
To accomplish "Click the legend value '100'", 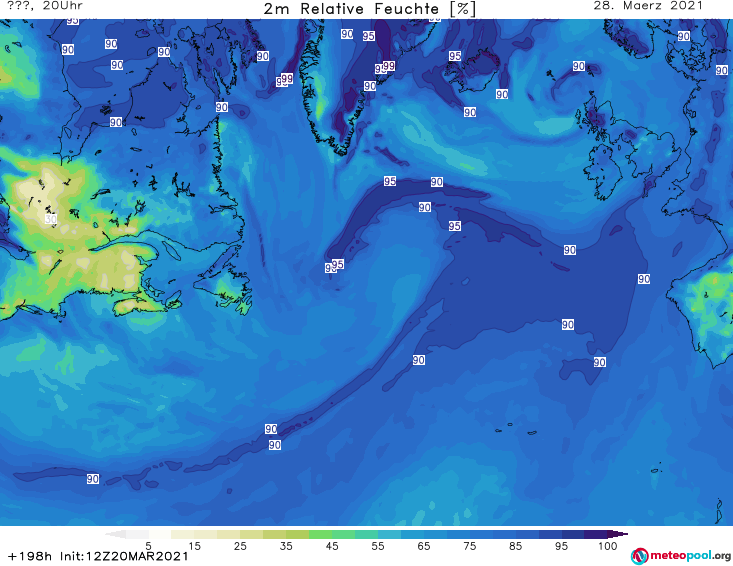I will pyautogui.click(x=608, y=546).
